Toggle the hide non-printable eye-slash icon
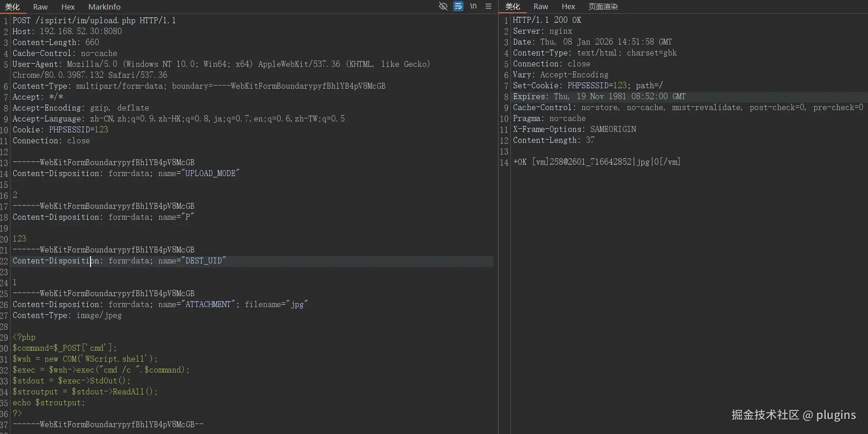 tap(443, 6)
